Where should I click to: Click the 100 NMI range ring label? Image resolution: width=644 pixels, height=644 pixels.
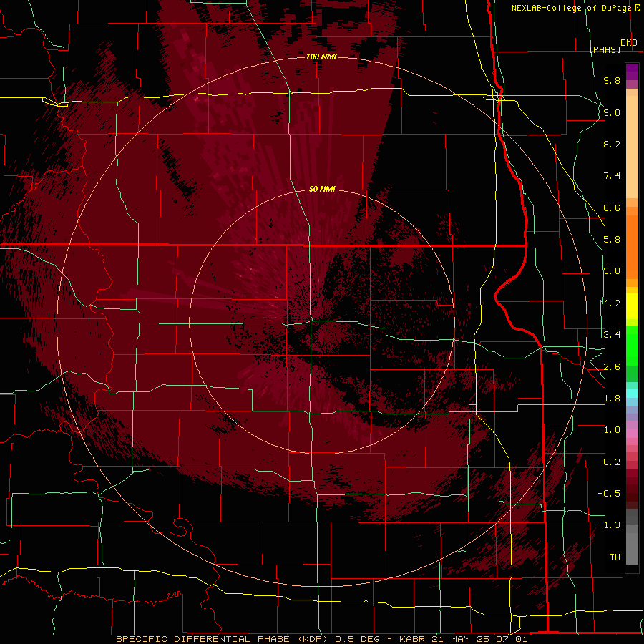(x=321, y=57)
